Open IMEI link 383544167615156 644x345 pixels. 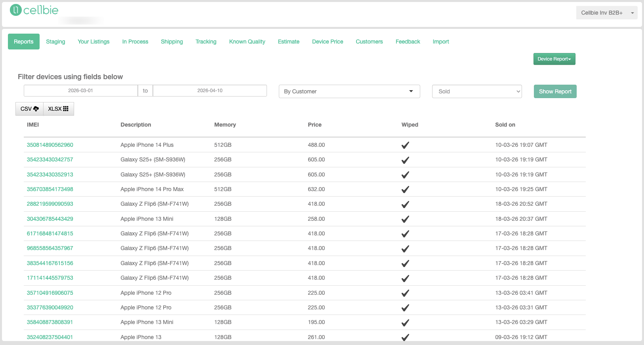click(50, 263)
